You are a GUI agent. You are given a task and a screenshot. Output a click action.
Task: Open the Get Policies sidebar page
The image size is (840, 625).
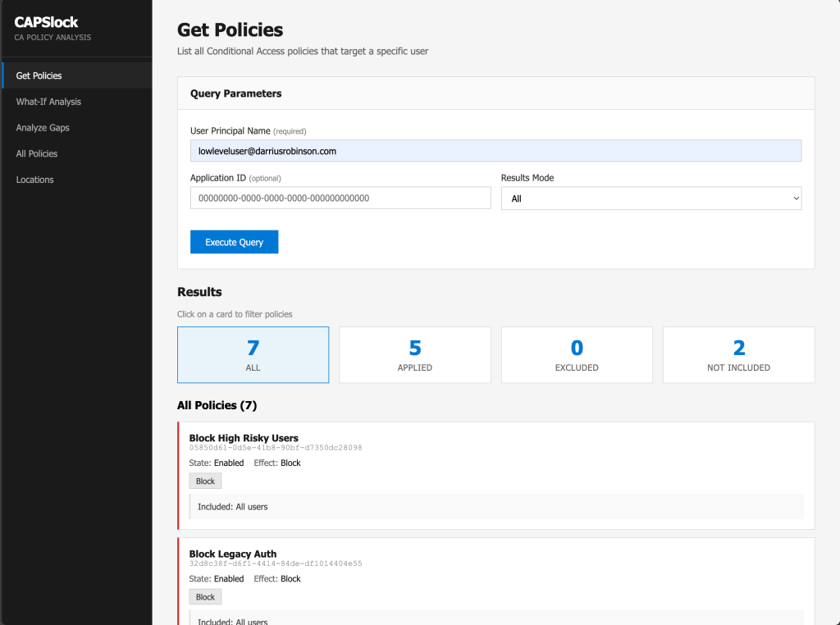click(39, 75)
